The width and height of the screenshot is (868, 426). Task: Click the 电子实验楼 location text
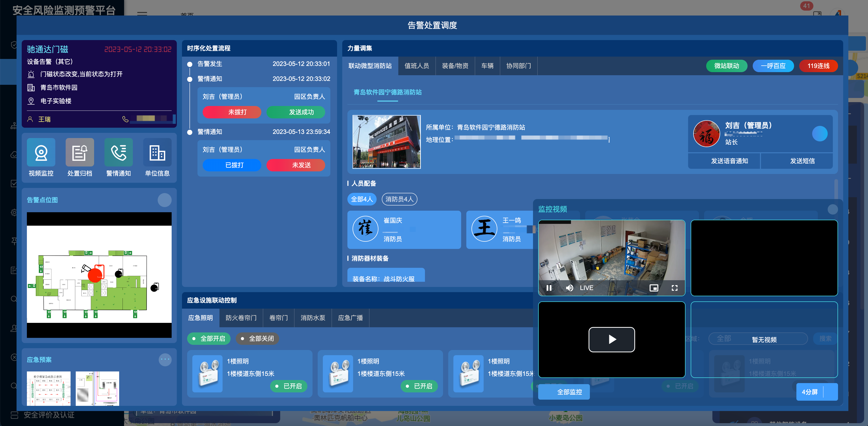click(x=56, y=101)
